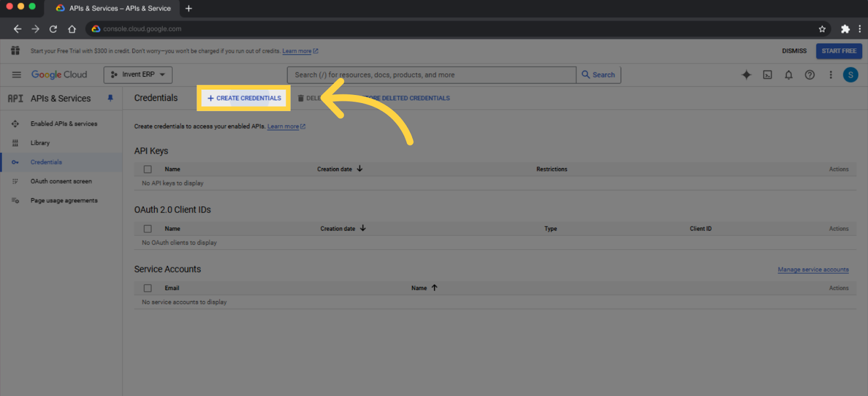The image size is (868, 396).
Task: Open Learn more link about credentials
Action: [286, 126]
